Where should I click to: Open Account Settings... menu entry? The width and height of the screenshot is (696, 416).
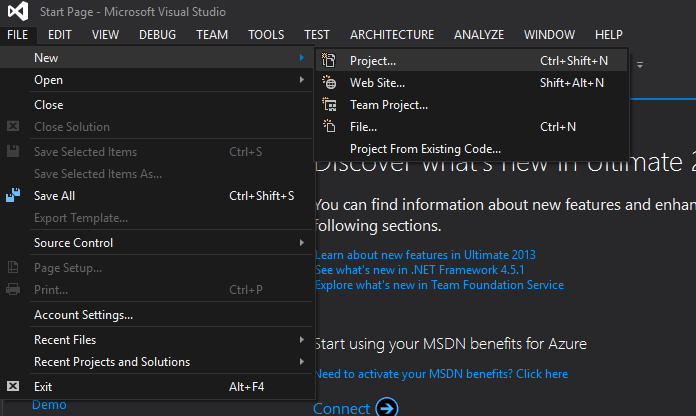[x=157, y=315]
